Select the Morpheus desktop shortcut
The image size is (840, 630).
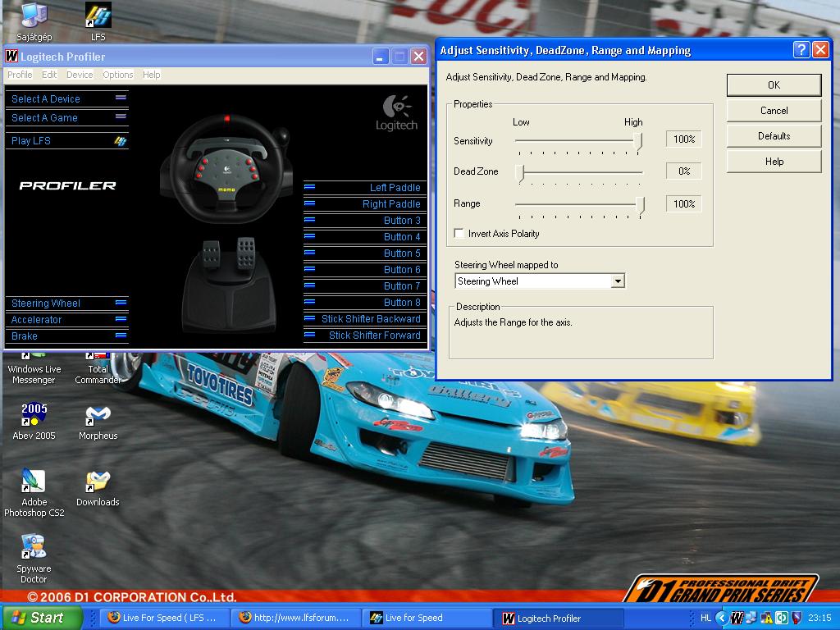[x=98, y=421]
